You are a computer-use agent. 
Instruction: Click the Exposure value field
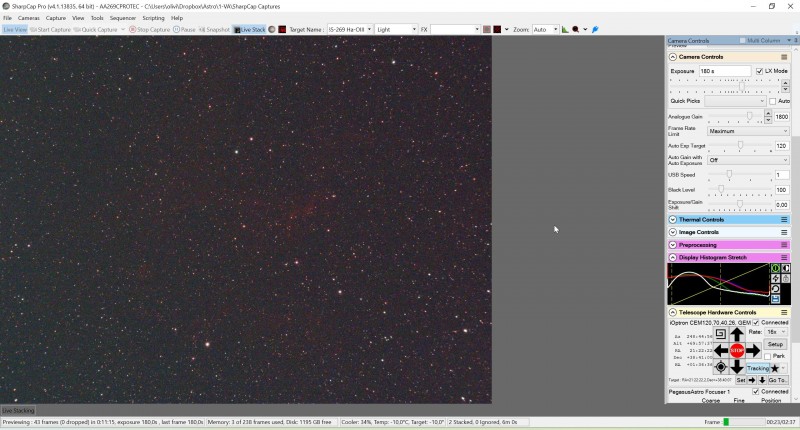[724, 71]
